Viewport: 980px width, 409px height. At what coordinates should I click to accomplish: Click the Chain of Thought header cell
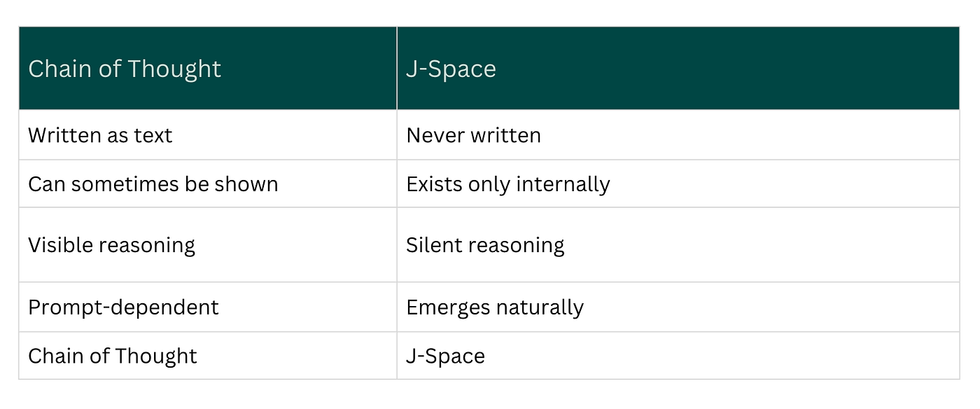(x=208, y=69)
